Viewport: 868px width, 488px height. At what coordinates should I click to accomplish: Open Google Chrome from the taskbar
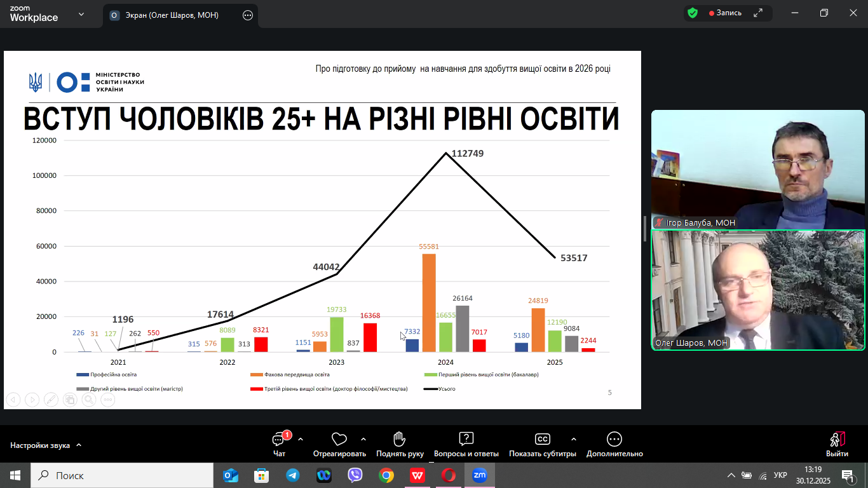(386, 475)
